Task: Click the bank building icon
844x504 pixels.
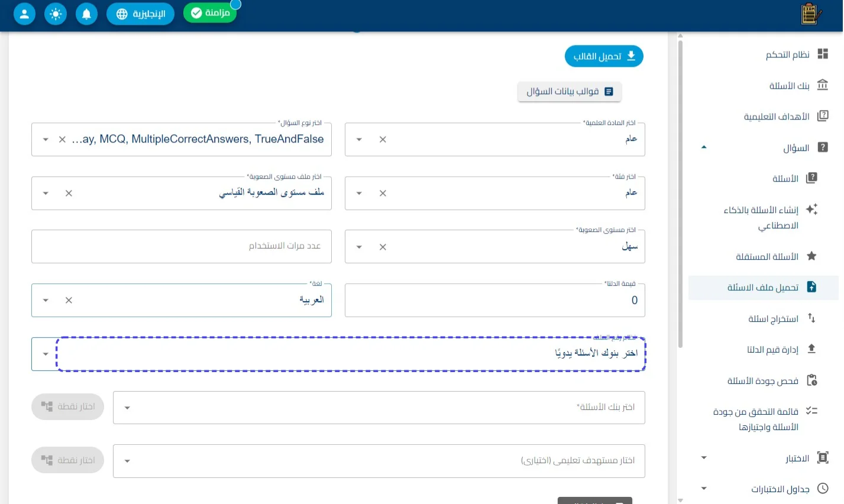Action: tap(823, 85)
